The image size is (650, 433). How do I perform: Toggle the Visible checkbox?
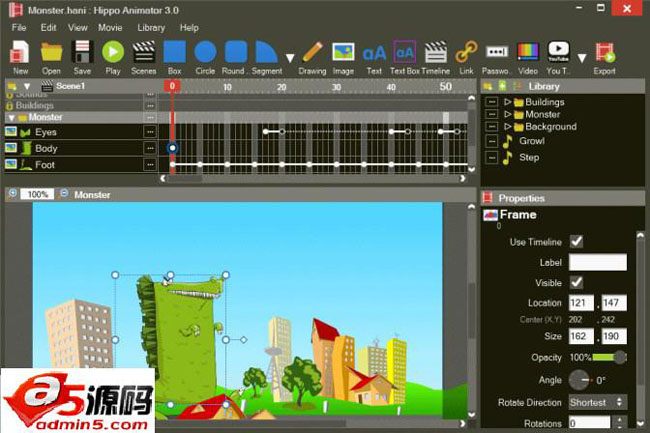[x=576, y=283]
